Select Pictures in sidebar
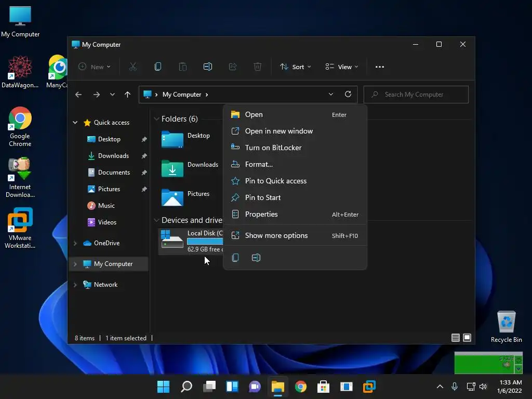The image size is (532, 399). click(109, 189)
